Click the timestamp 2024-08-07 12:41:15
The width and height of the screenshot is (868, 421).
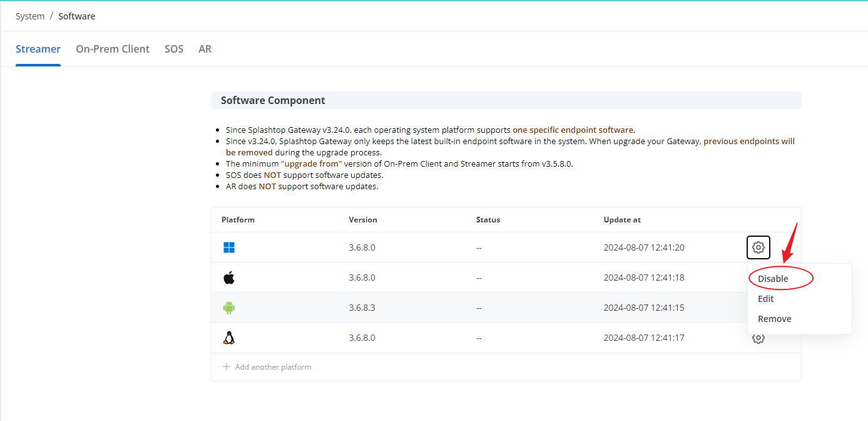coord(644,308)
